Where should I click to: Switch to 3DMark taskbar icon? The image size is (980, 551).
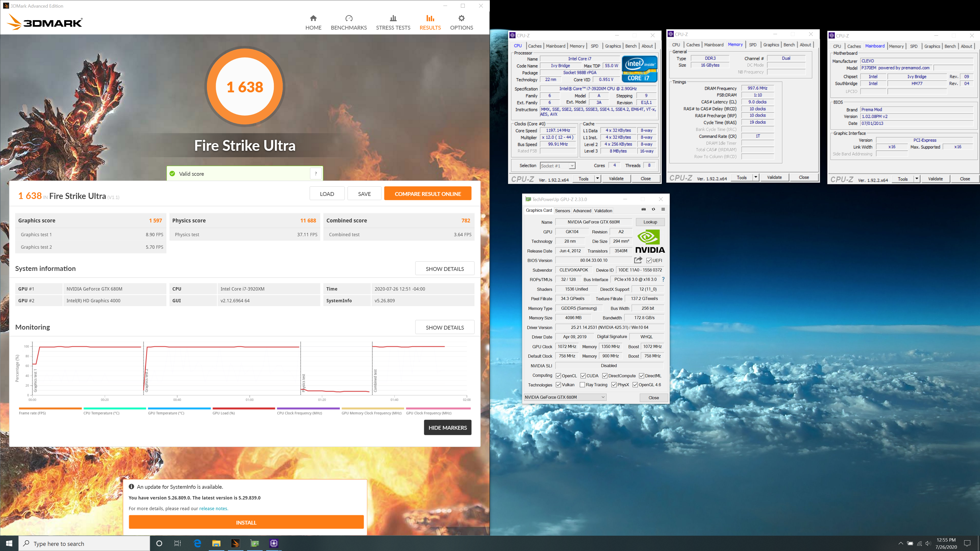point(236,543)
